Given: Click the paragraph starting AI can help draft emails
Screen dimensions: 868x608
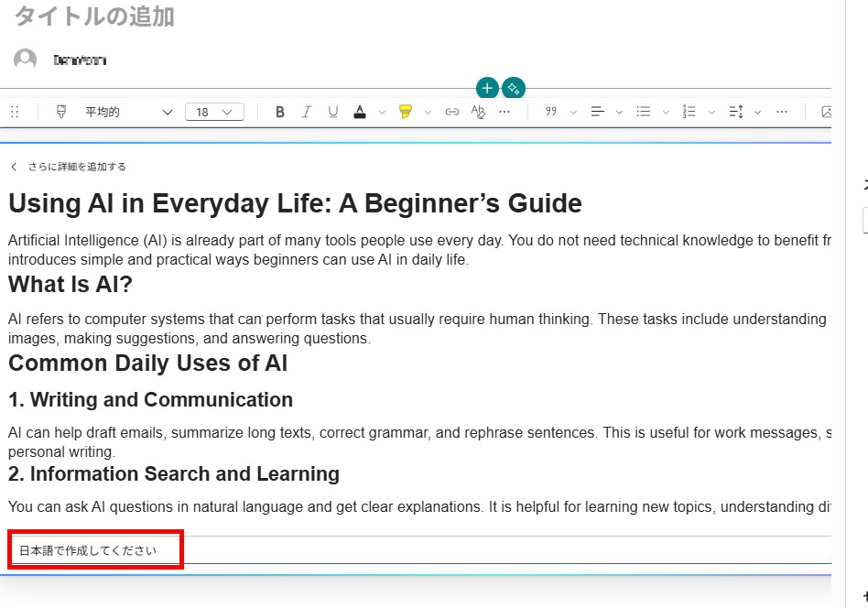Looking at the screenshot, I should [419, 442].
